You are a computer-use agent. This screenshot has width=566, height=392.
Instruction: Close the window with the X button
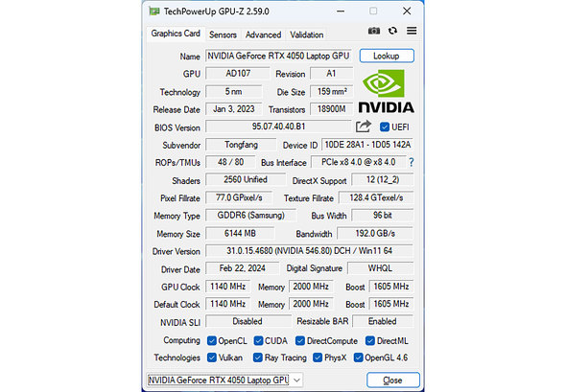click(x=407, y=12)
